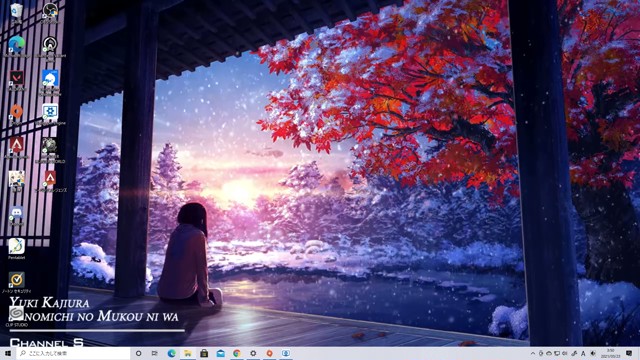This screenshot has height=360, width=640.
Task: Select the CLIP STUDIO desktop shortcut
Action: point(16,316)
